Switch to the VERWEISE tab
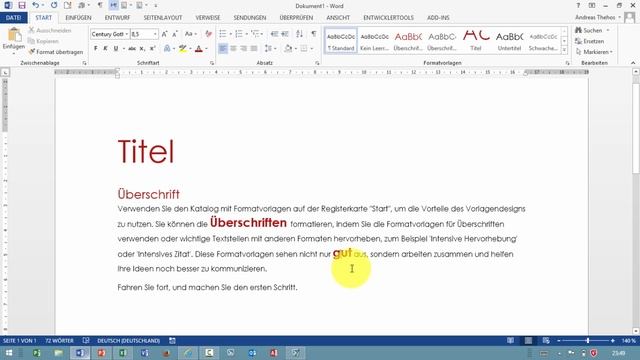The width and height of the screenshot is (640, 360). (207, 18)
